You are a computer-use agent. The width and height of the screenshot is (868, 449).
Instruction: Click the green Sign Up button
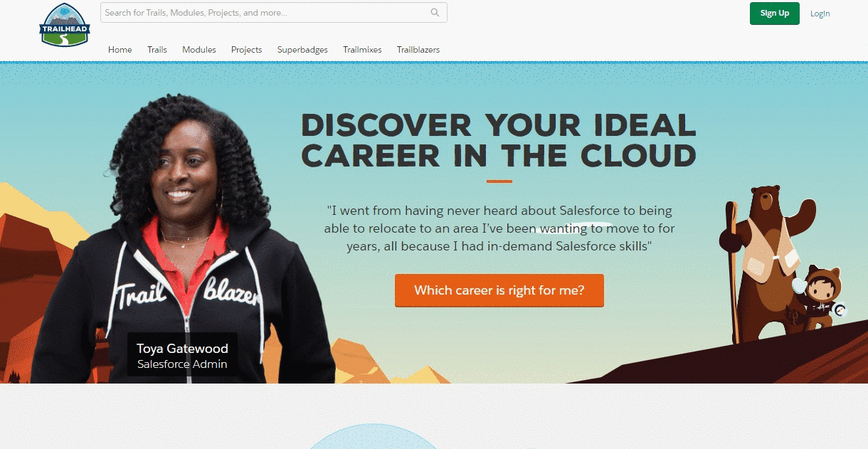(x=775, y=14)
